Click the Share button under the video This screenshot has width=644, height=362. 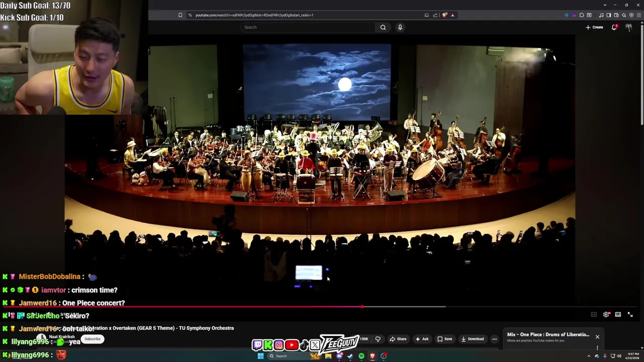[x=398, y=339]
